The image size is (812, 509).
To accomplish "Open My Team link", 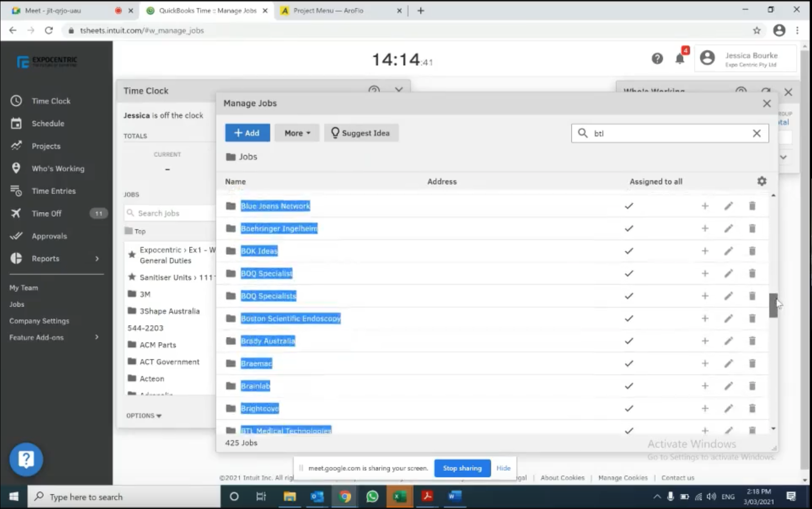I will 24,288.
